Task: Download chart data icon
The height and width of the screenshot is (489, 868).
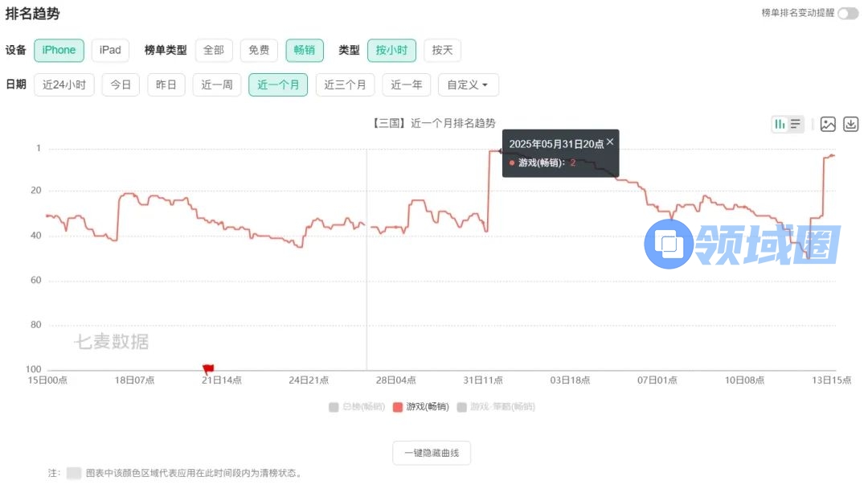Action: [x=851, y=124]
